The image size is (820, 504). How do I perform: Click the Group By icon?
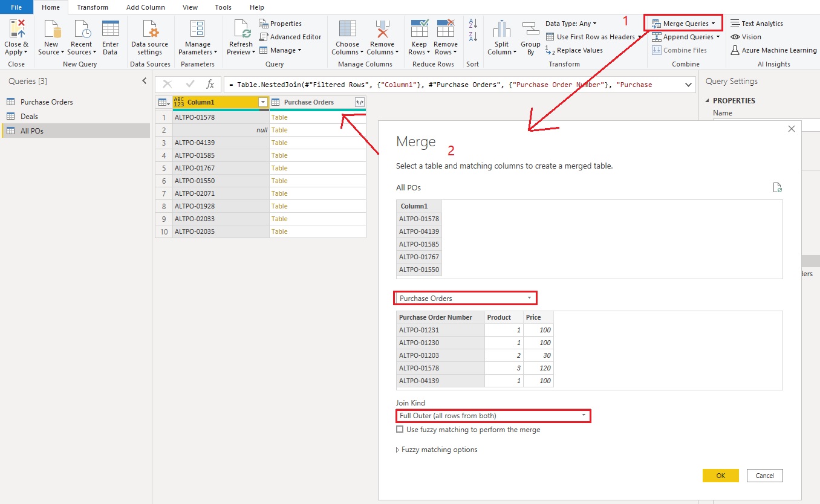[x=530, y=29]
